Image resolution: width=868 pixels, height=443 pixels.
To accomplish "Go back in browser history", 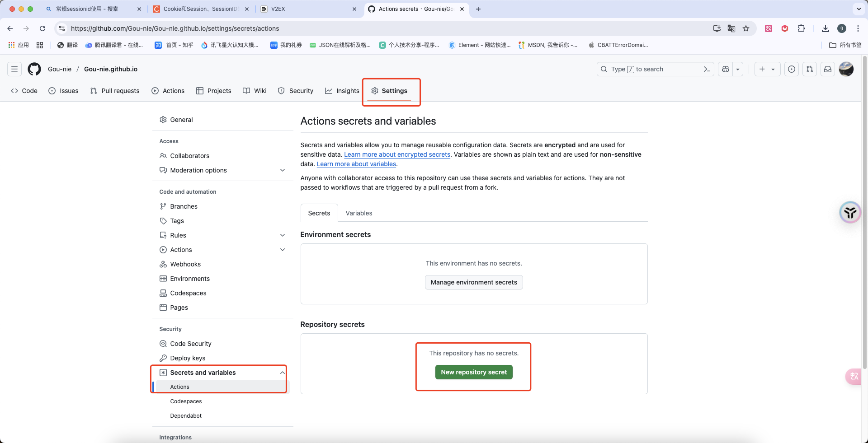I will pyautogui.click(x=10, y=28).
